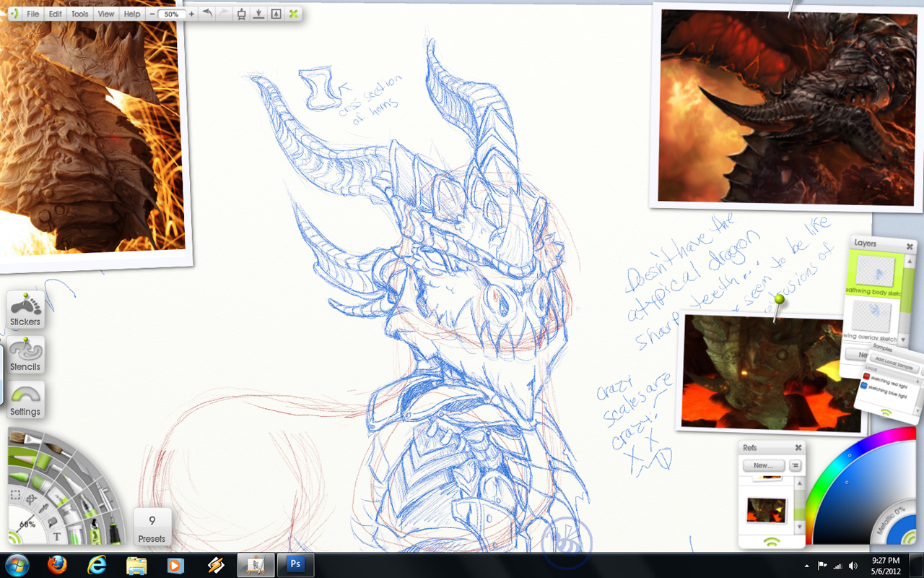Select the dashed-square Selection tool
This screenshot has width=924, height=578.
(15, 496)
